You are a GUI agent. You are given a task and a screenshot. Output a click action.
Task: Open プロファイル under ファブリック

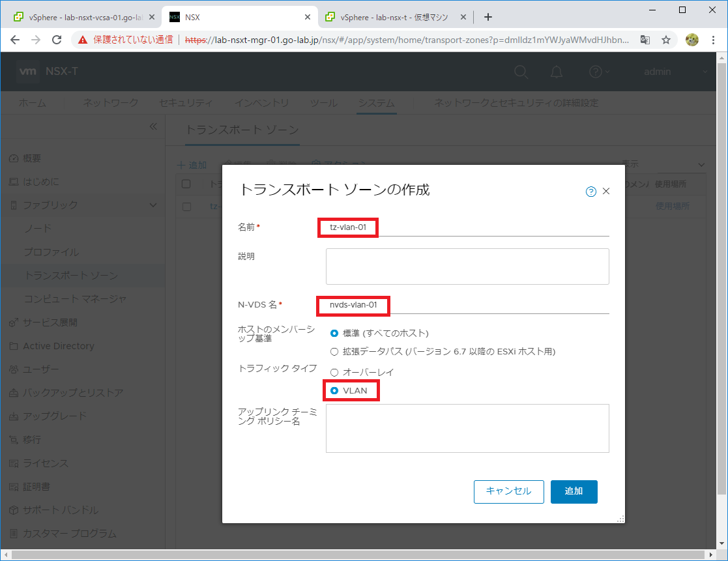coord(51,252)
